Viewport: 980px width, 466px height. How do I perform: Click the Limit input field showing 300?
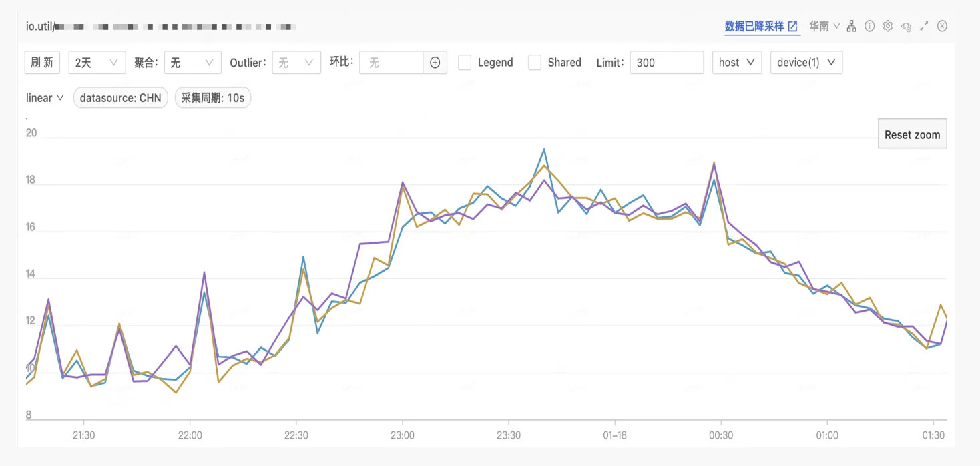tap(666, 63)
